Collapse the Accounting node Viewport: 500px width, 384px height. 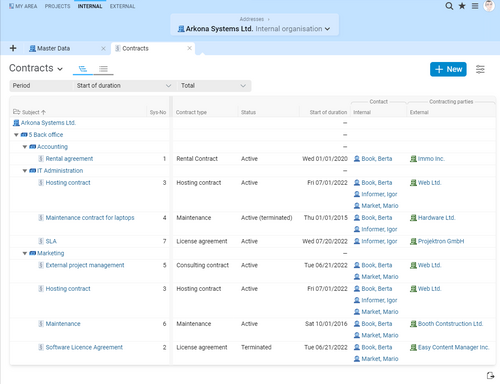click(24, 147)
